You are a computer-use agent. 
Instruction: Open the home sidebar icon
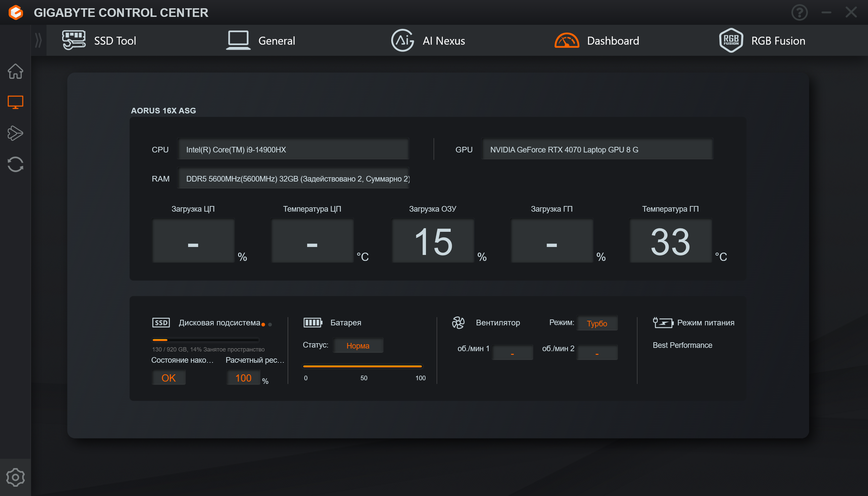15,71
